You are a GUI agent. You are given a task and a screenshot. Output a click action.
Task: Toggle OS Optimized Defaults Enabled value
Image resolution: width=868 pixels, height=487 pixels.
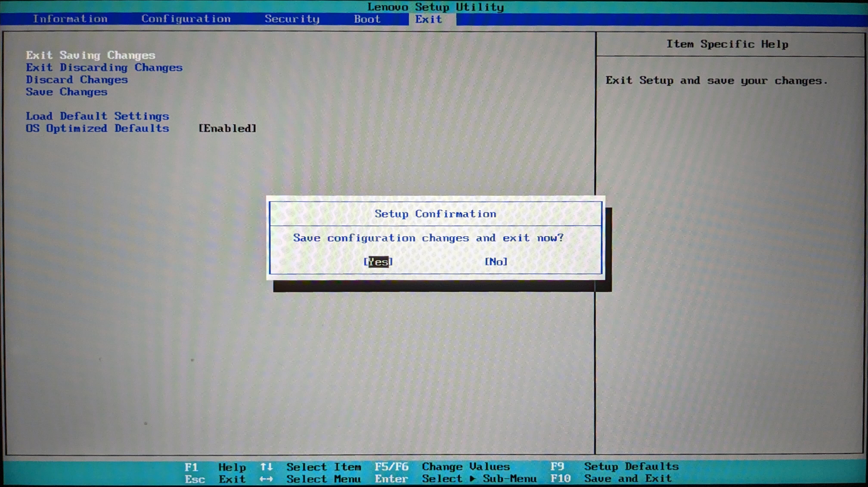pyautogui.click(x=228, y=128)
